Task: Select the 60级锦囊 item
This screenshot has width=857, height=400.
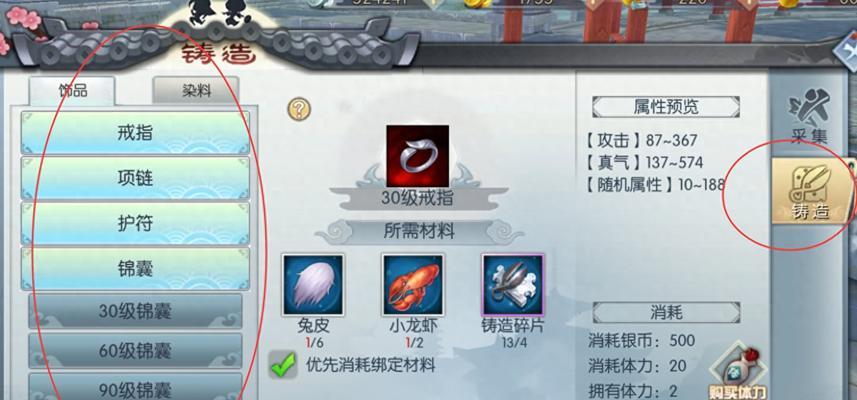Action: point(135,351)
